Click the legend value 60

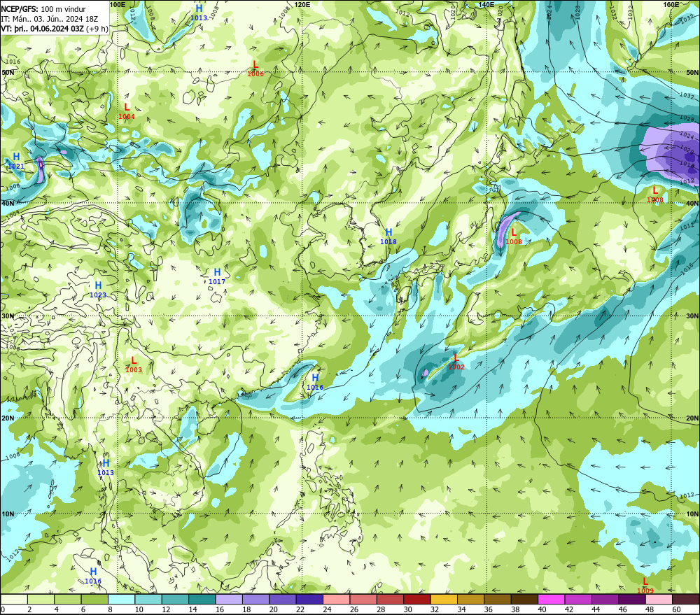pyautogui.click(x=676, y=609)
